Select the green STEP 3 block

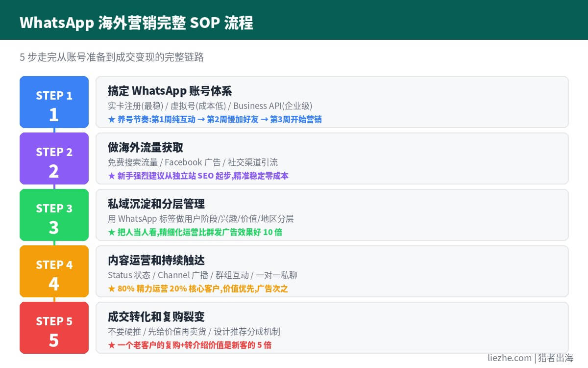click(x=54, y=215)
